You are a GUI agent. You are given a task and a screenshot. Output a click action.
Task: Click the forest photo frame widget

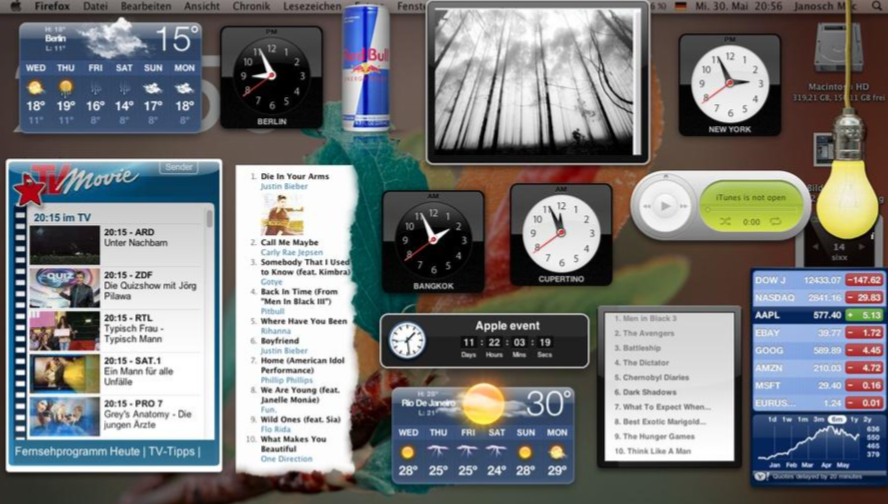537,83
